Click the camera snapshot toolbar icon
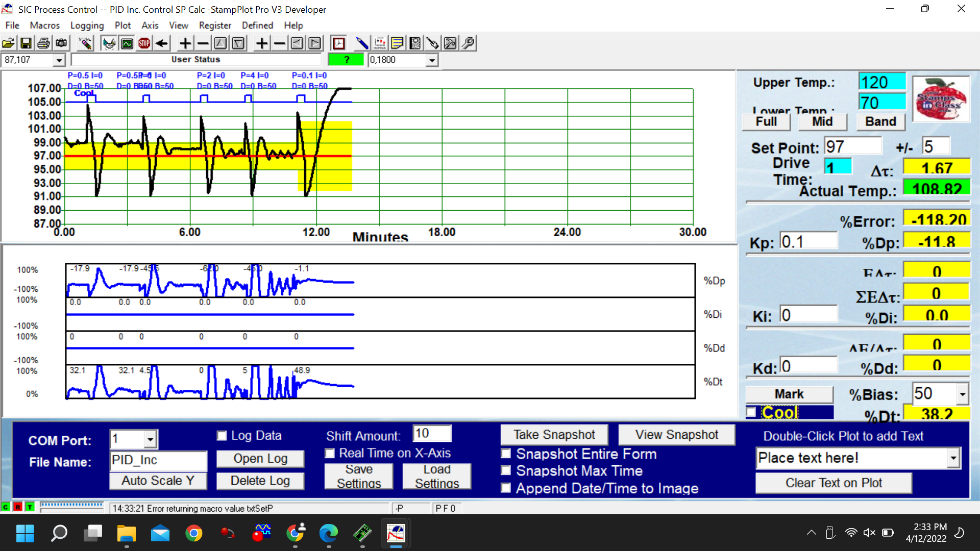Viewport: 980px width, 551px height. (61, 43)
